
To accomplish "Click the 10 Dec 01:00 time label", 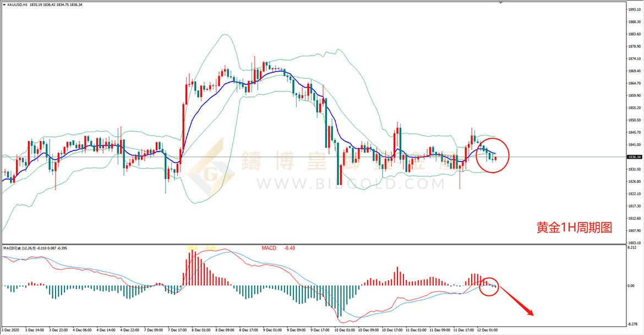I will [343, 330].
